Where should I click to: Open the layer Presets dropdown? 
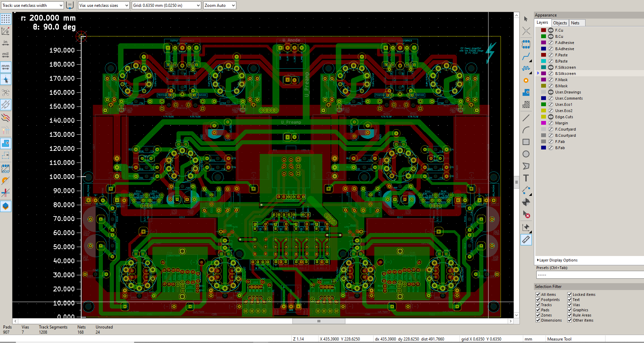(590, 275)
